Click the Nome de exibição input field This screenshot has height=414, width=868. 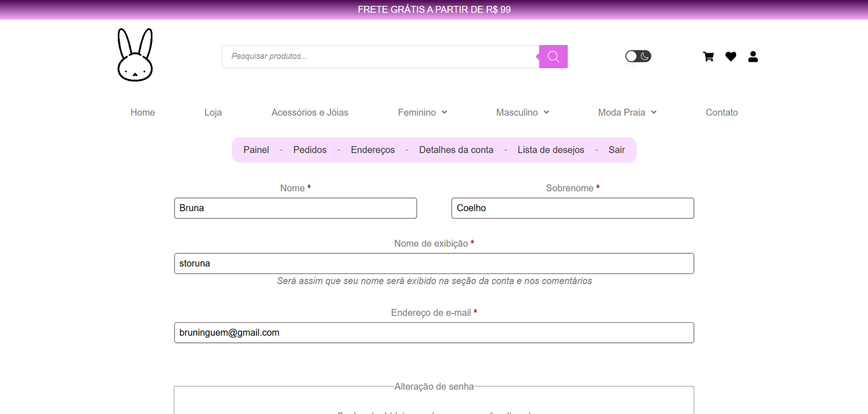(x=434, y=264)
